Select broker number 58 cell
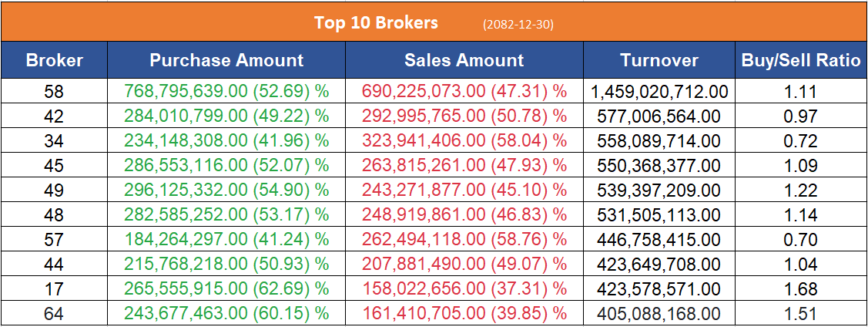 (x=54, y=93)
